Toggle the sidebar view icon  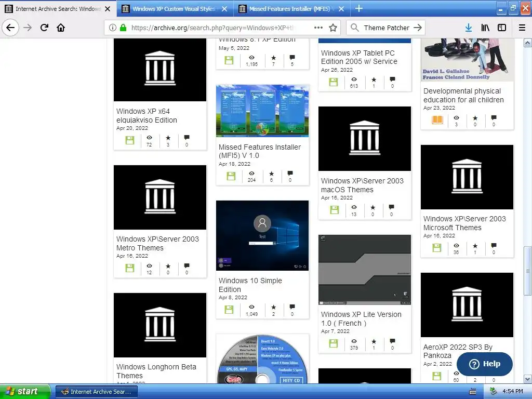502,28
